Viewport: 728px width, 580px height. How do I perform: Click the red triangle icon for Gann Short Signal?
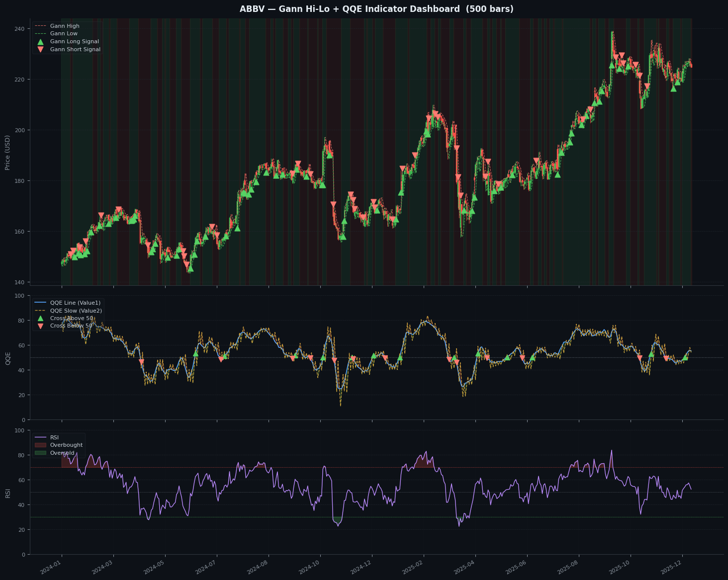click(x=40, y=50)
